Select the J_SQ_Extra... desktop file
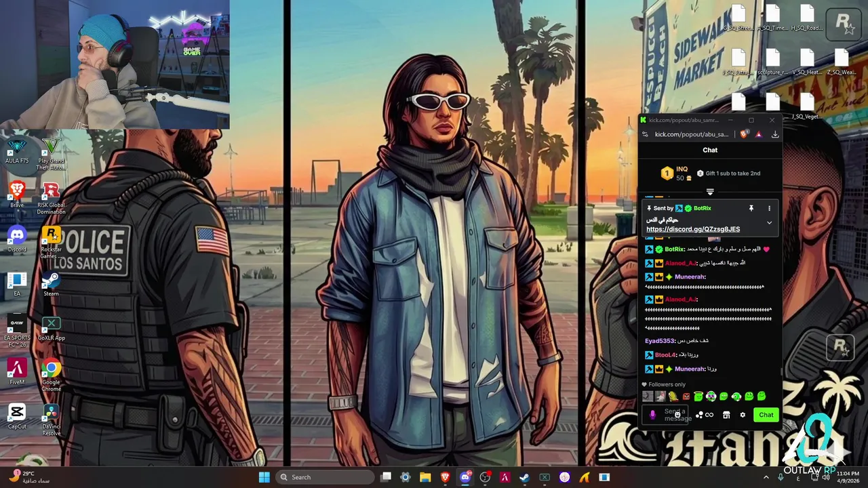 [x=738, y=62]
